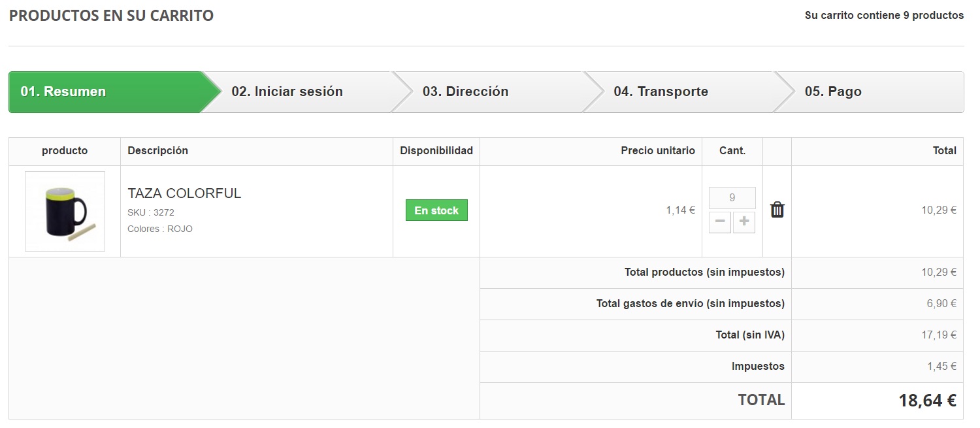
Task: Open the 04. Transporte step
Action: [x=661, y=92]
